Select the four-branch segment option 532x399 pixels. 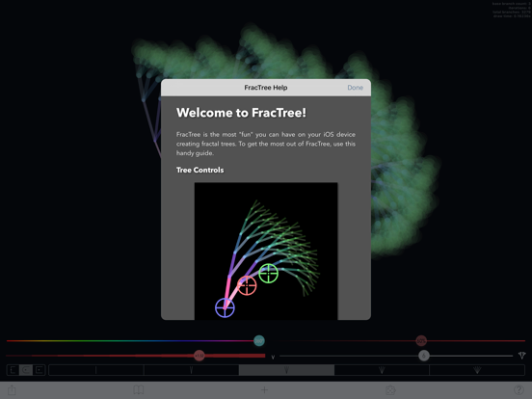tap(382, 370)
